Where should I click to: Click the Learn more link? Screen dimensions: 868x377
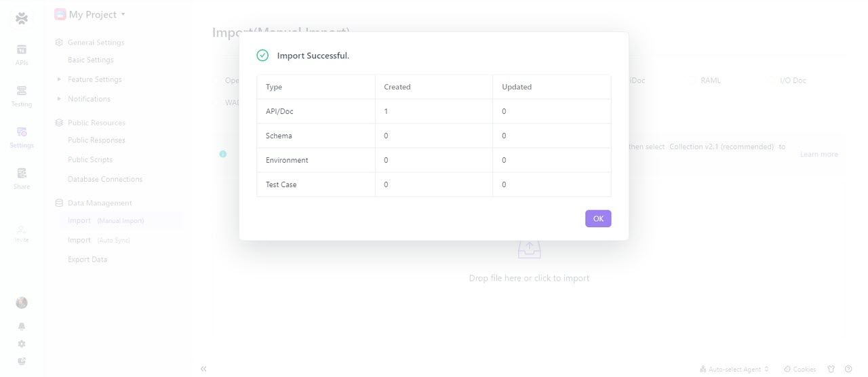click(818, 155)
